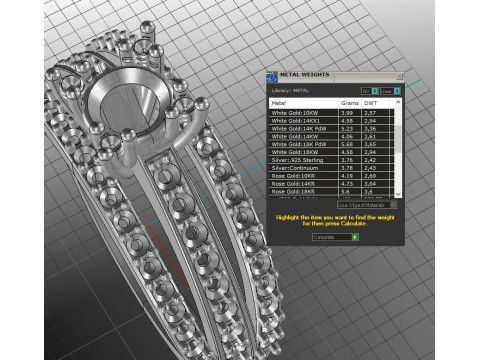This screenshot has width=480, height=360.
Task: Click the round center bezel of the ring
Action: tap(131, 102)
